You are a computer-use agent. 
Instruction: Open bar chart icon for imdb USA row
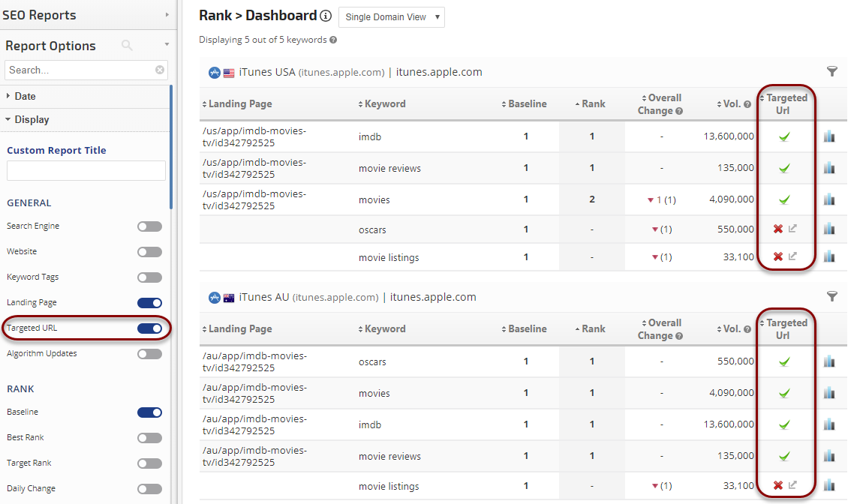coord(828,136)
